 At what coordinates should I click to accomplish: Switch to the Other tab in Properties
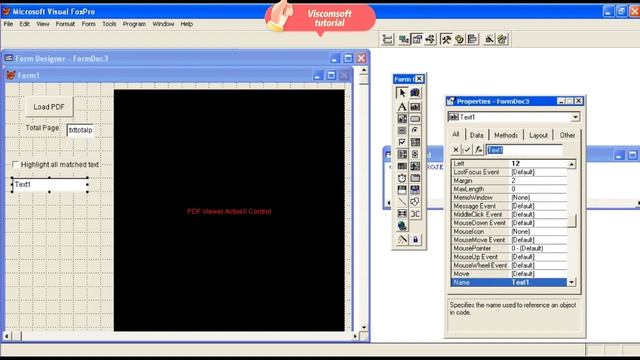(567, 135)
